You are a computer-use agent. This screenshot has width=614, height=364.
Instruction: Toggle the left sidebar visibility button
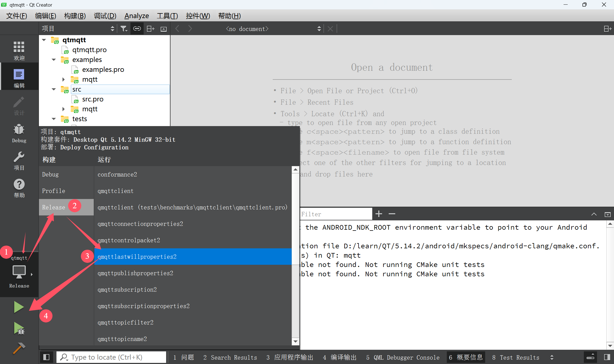(46, 357)
